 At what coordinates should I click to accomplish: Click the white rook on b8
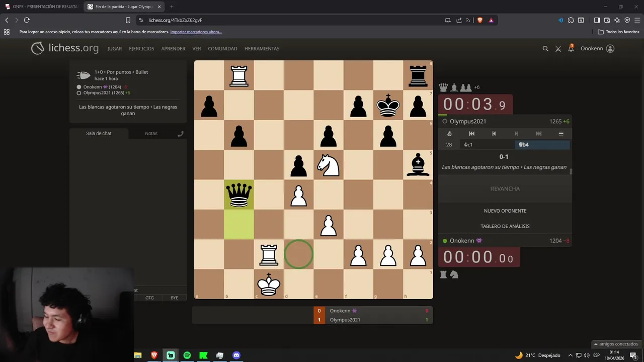pos(239,75)
